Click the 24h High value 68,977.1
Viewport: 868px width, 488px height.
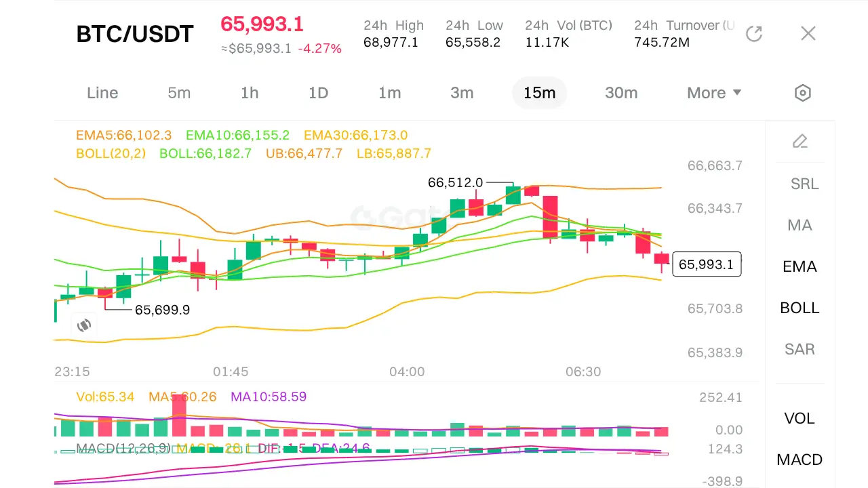(x=391, y=43)
